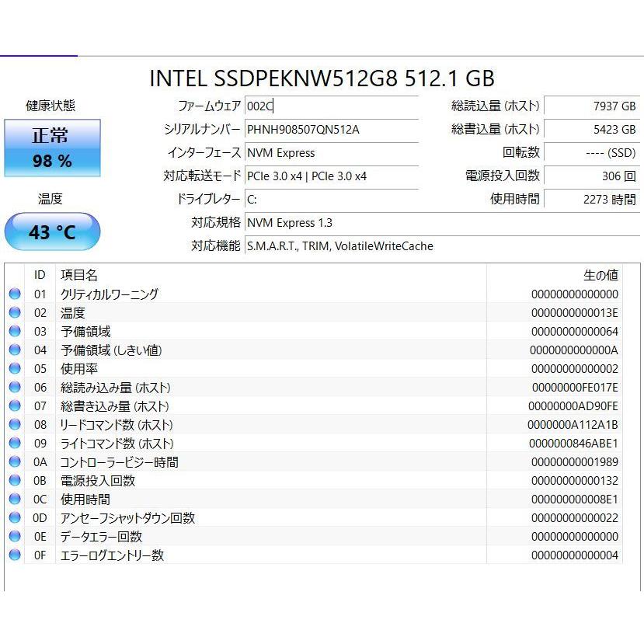Click the purple drive selector bar
Screen dimensions: 644x644
pos(40,54)
